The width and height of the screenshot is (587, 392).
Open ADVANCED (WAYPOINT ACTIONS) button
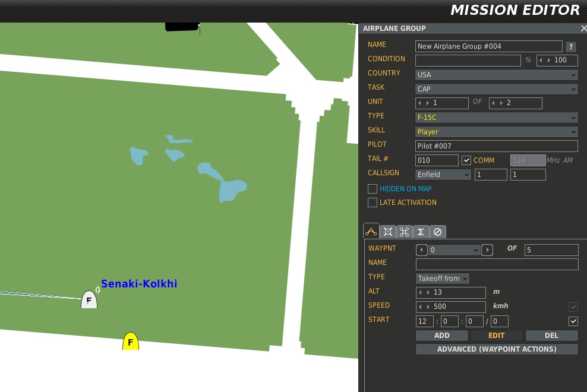pyautogui.click(x=497, y=349)
